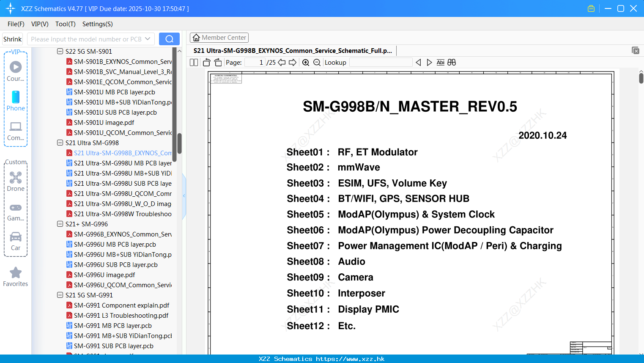Click the Lookup text field
The width and height of the screenshot is (644, 363).
pyautogui.click(x=381, y=63)
